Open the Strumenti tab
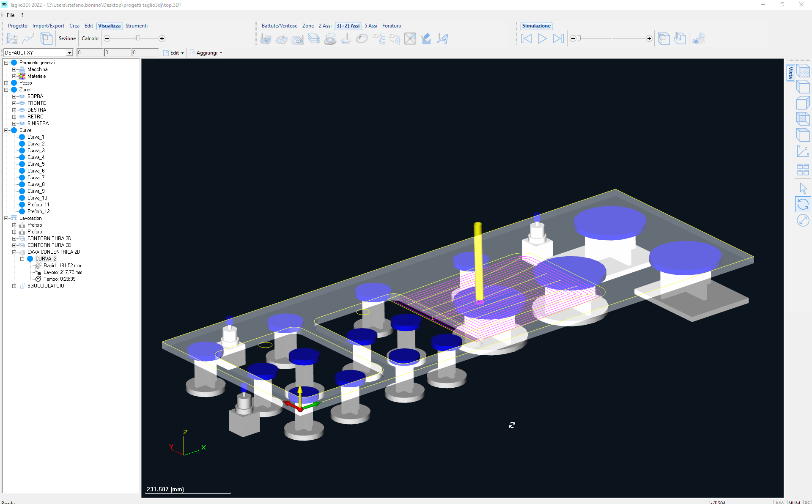The width and height of the screenshot is (812, 504). pos(136,26)
